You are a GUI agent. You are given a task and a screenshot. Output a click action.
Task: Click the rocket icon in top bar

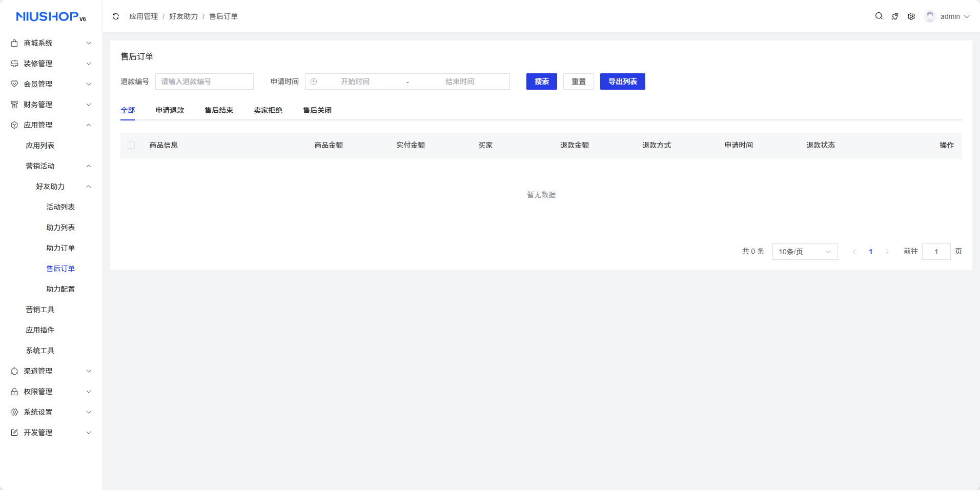pyautogui.click(x=895, y=16)
